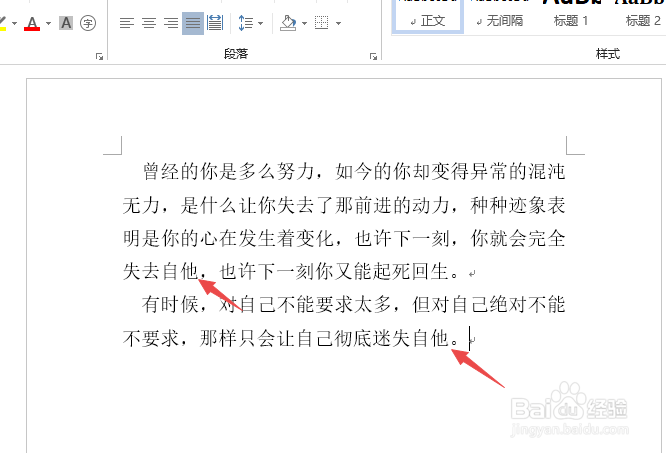Toggle justify alignment

(193, 23)
